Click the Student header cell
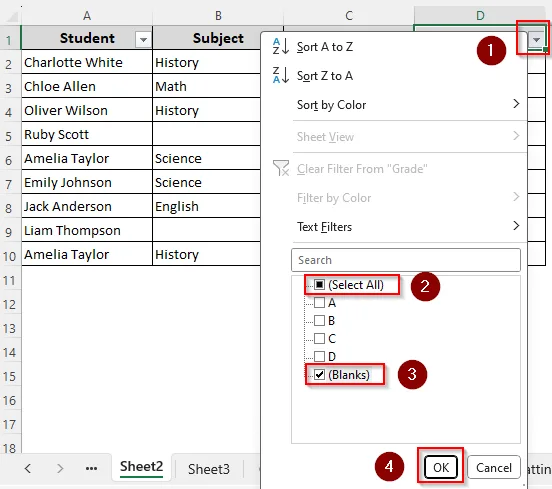The width and height of the screenshot is (552, 489). (87, 38)
